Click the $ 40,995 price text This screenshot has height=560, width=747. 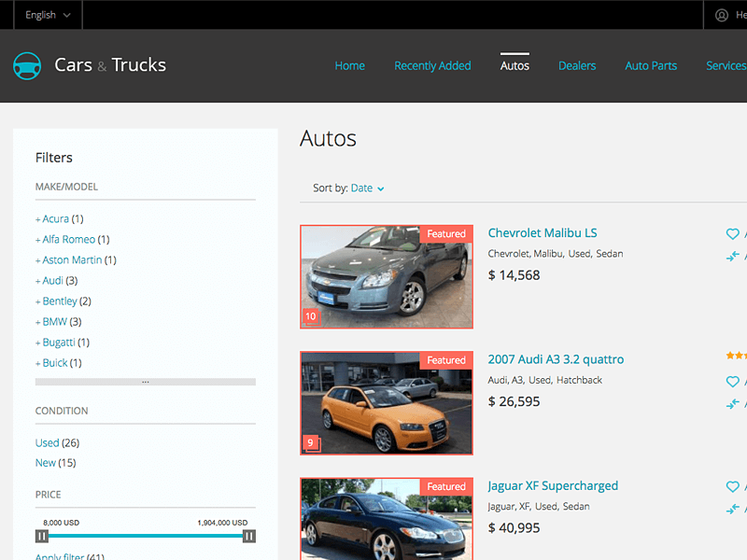click(514, 528)
